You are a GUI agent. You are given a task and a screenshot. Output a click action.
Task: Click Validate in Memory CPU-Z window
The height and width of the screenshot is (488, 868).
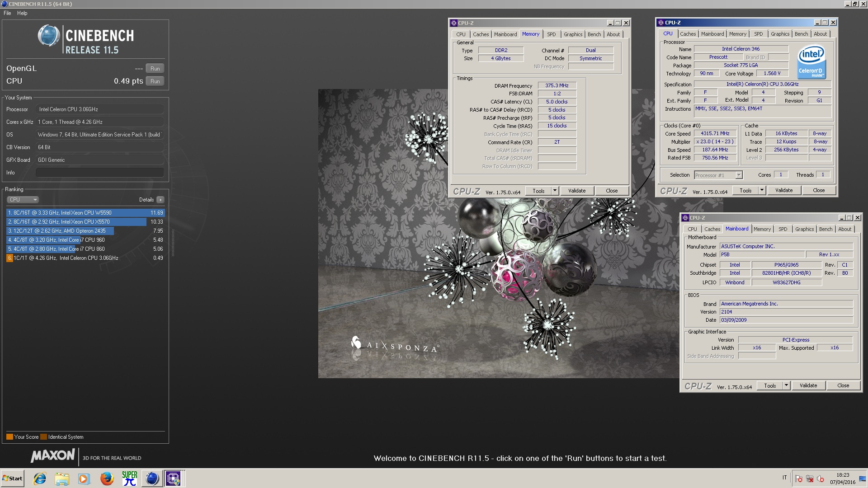(577, 191)
